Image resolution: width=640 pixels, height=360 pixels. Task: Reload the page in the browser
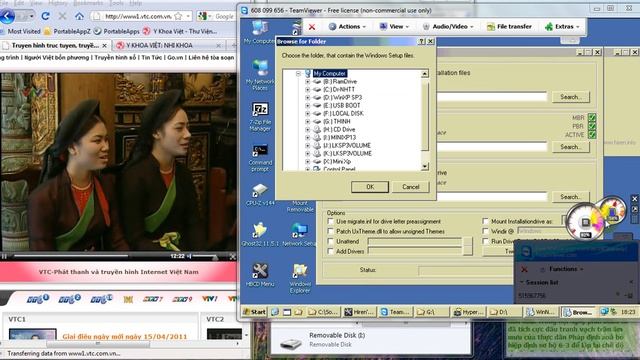(x=45, y=16)
